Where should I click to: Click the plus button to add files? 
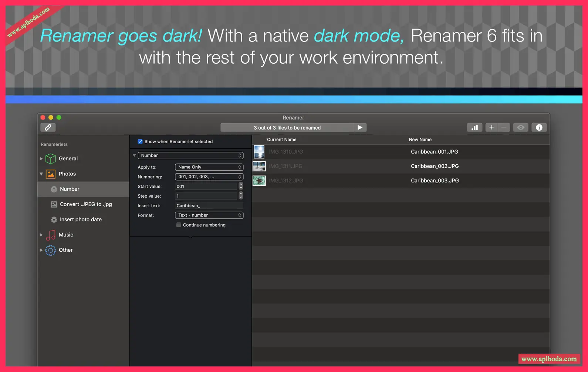click(491, 128)
